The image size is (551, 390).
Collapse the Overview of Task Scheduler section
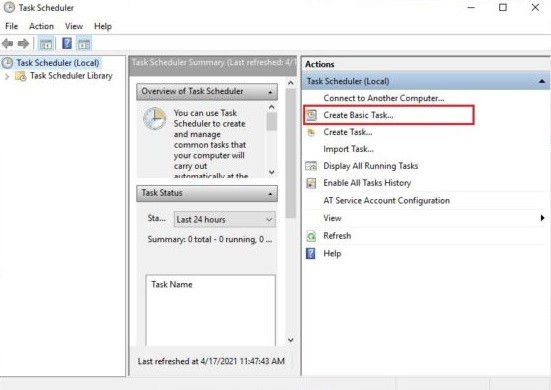point(270,92)
